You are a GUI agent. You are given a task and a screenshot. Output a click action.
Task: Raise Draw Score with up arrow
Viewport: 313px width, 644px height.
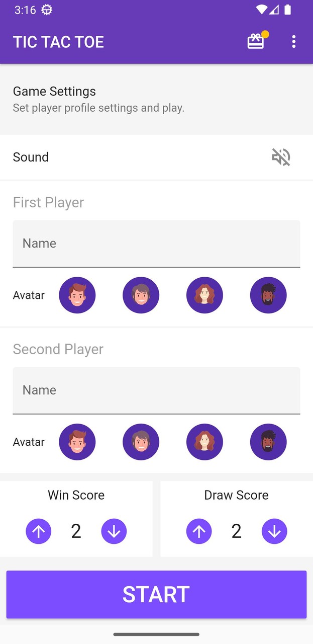coord(199,531)
